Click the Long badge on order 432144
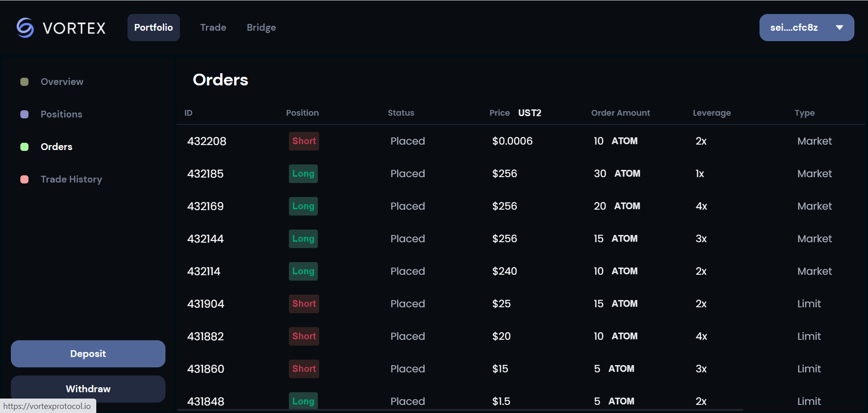Screen dimensions: 868x413 tap(303, 239)
